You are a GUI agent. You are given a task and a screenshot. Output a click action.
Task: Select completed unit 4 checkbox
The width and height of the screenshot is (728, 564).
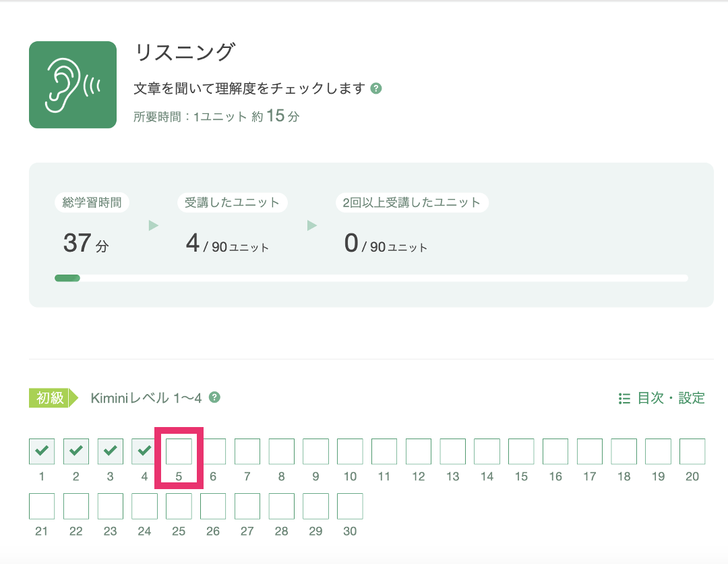click(x=144, y=451)
